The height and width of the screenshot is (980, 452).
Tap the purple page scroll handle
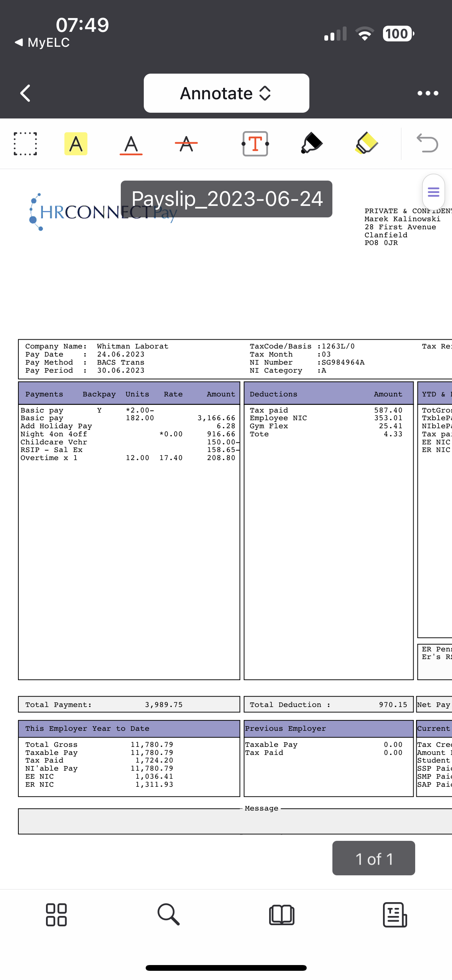pyautogui.click(x=433, y=192)
